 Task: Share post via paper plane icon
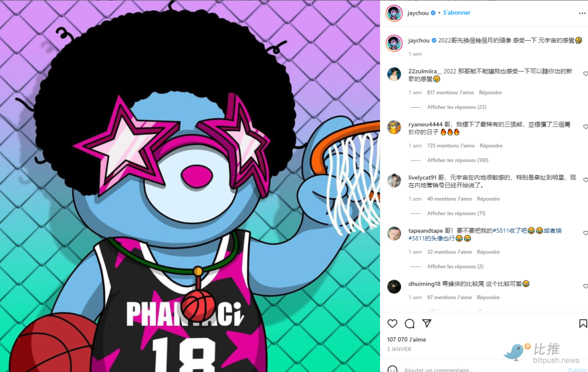427,323
